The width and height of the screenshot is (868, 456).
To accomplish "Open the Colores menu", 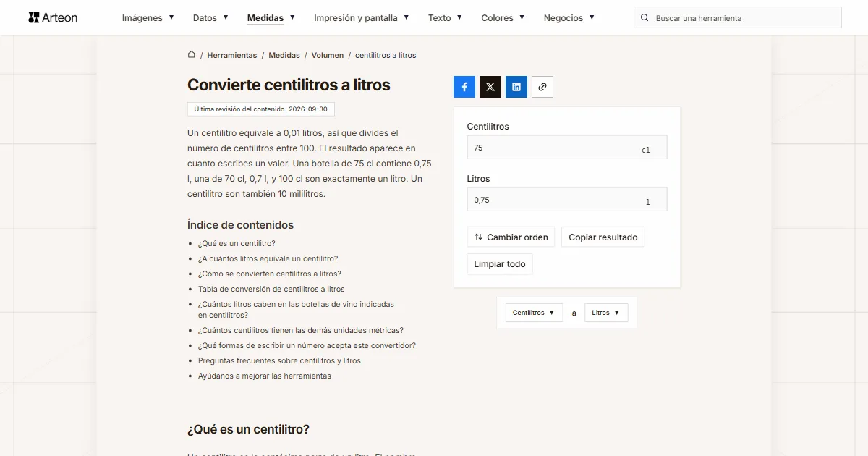I will coord(503,17).
